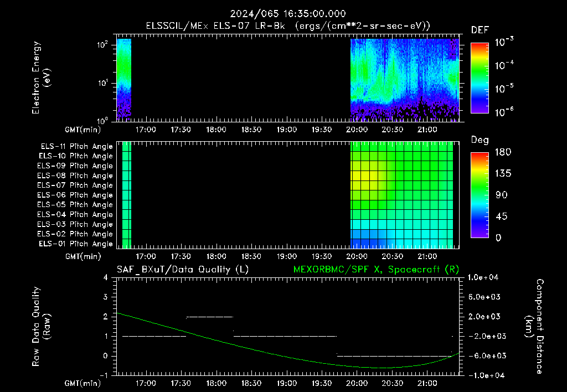Click the 20:00 label under the spectrogram panel

tap(357, 130)
